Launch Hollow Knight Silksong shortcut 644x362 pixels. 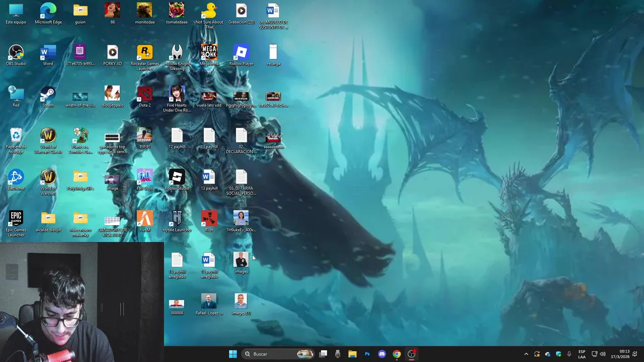177,57
